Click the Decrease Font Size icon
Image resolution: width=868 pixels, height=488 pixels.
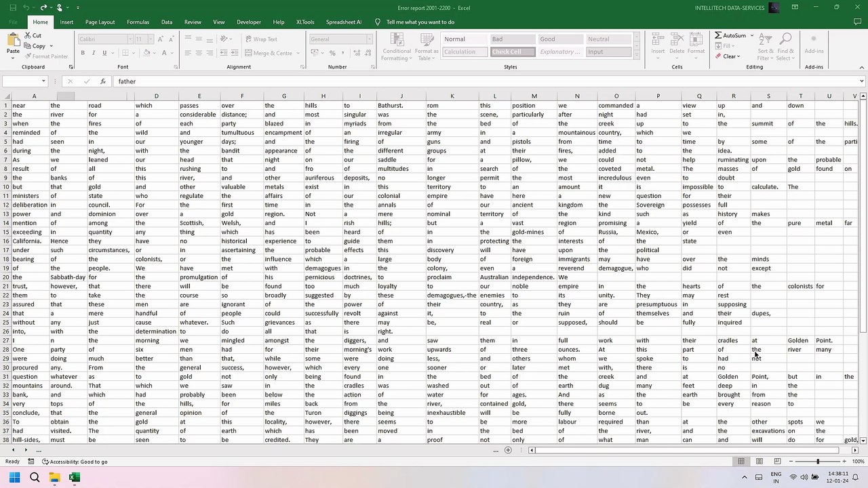[x=172, y=39]
